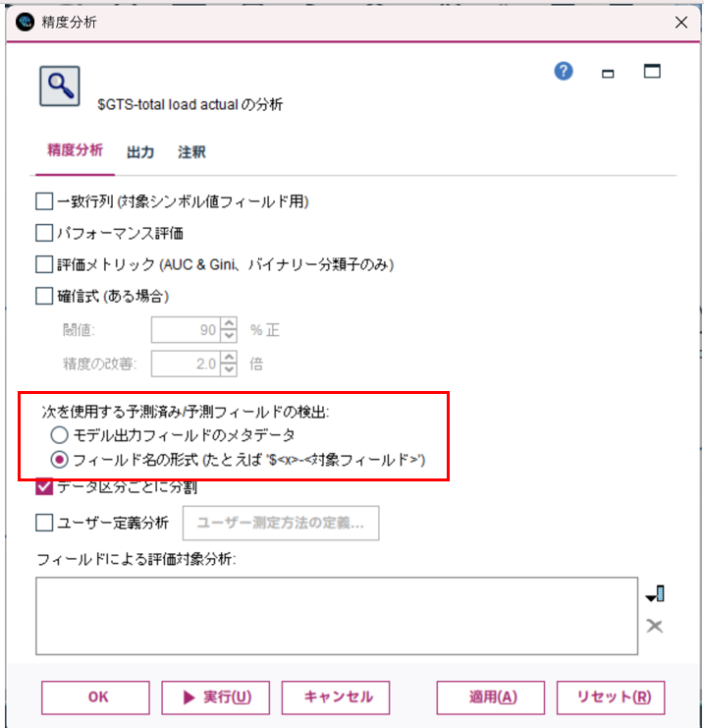Check the パフォーマンス評価 option
704x728 pixels.
(44, 233)
